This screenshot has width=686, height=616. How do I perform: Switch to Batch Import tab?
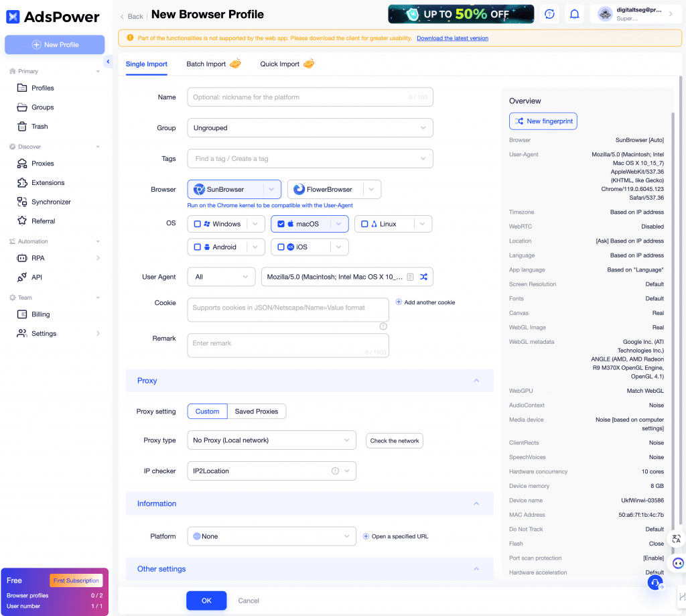(x=214, y=64)
